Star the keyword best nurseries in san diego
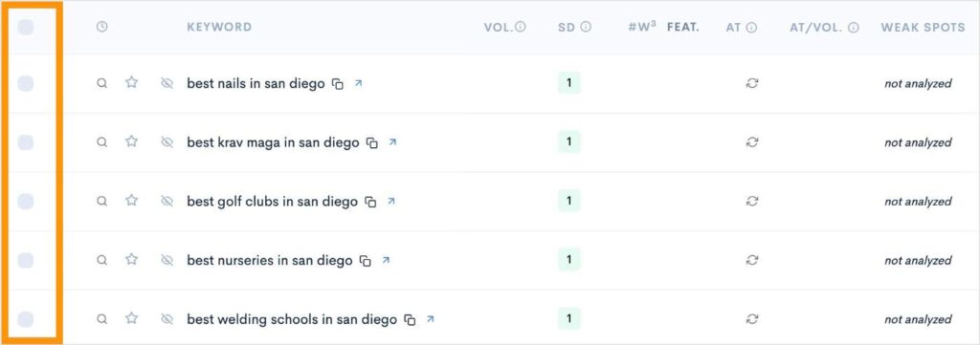This screenshot has width=980, height=345. (x=131, y=260)
